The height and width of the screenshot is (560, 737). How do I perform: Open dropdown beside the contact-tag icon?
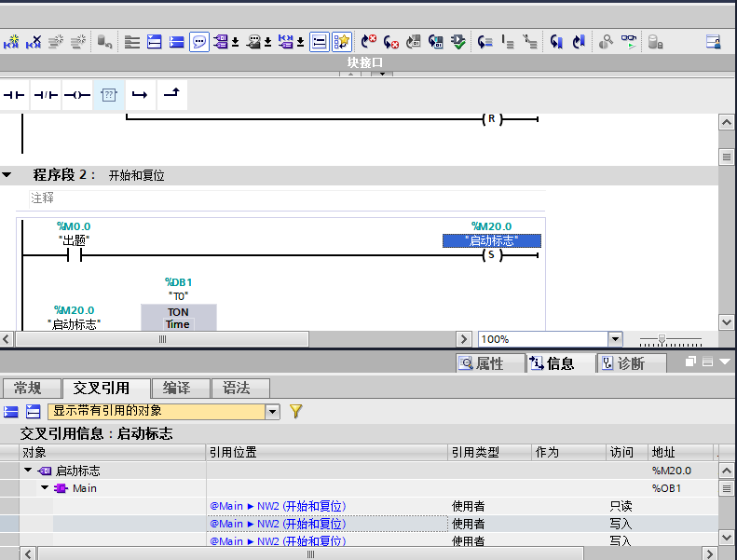[x=300, y=42]
